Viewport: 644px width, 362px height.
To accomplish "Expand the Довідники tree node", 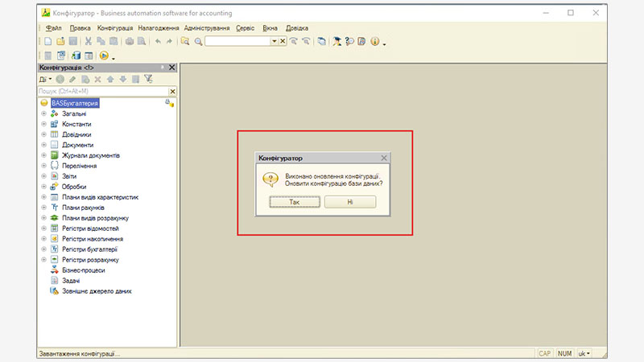I will pyautogui.click(x=44, y=134).
